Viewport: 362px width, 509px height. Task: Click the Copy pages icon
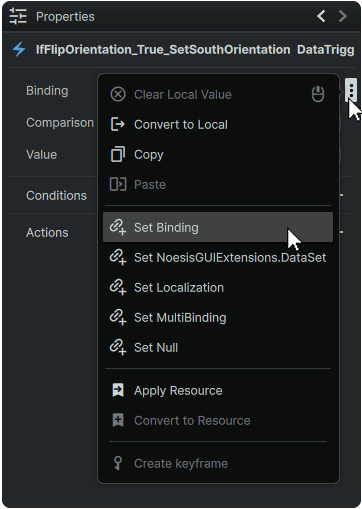[118, 154]
